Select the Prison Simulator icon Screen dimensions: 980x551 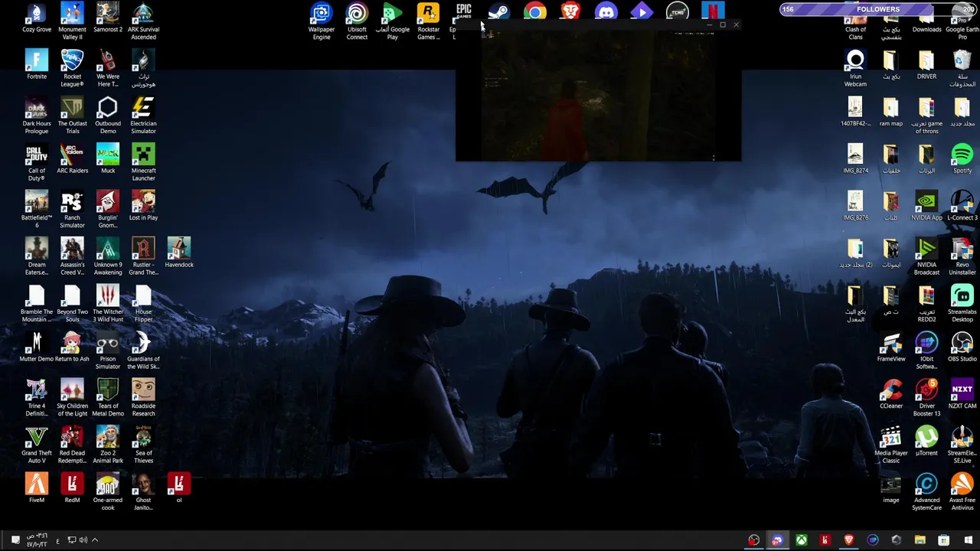tap(108, 350)
